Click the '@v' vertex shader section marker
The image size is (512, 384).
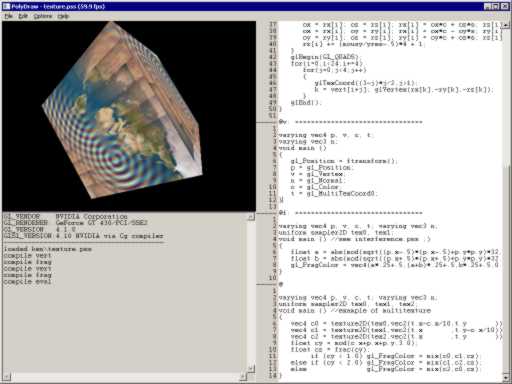tap(351, 122)
